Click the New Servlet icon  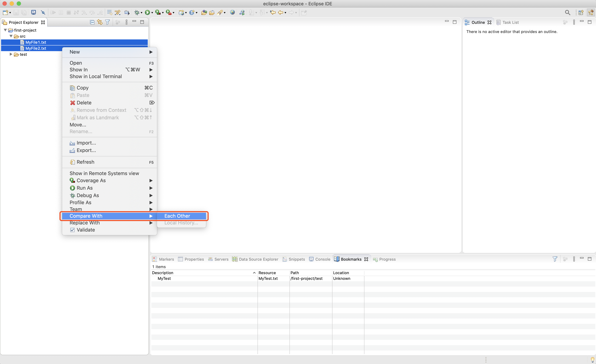(192, 12)
